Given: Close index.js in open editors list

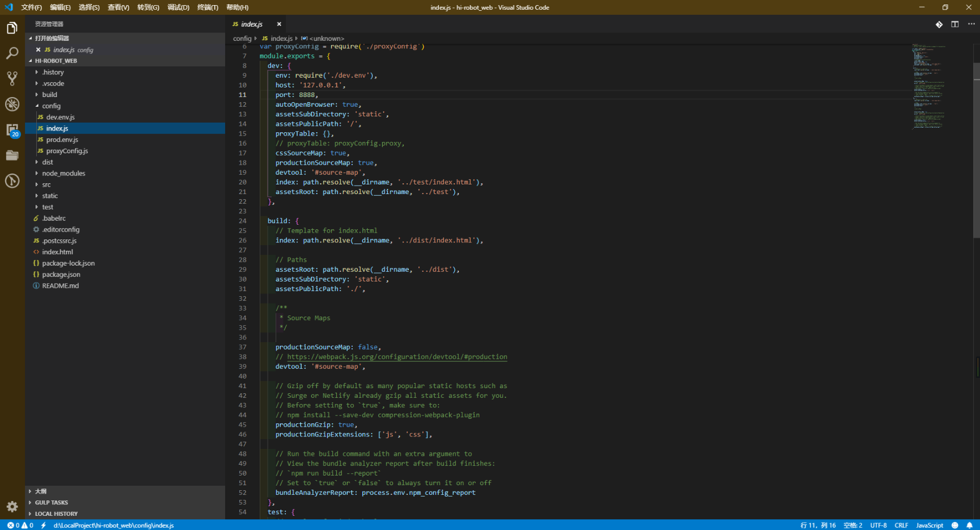Looking at the screenshot, I should (38, 50).
